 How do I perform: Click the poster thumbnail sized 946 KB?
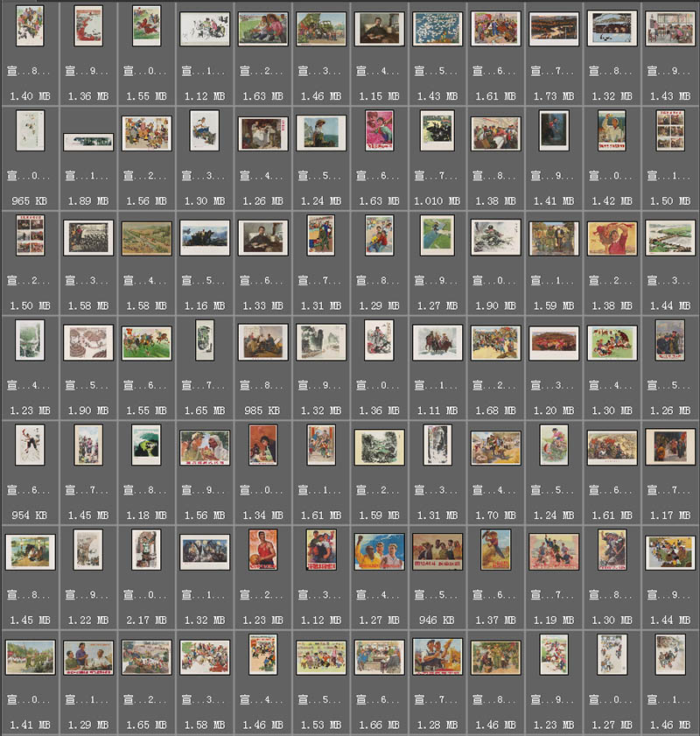437,551
